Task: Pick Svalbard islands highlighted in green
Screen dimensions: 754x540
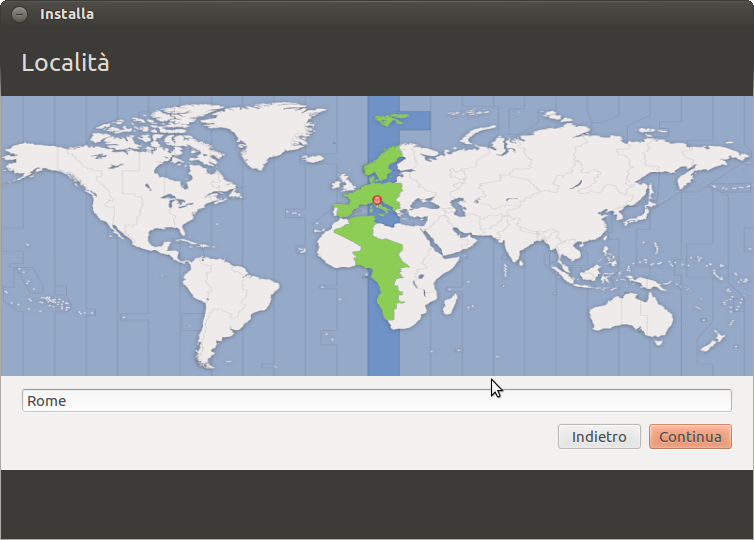Action: pos(391,118)
